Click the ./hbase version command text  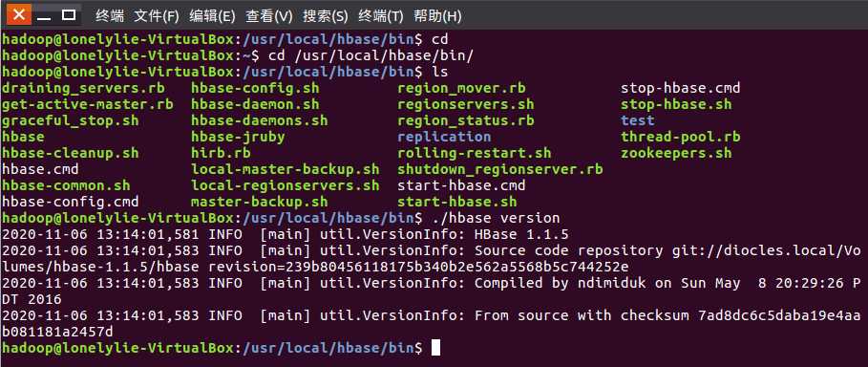(x=496, y=218)
